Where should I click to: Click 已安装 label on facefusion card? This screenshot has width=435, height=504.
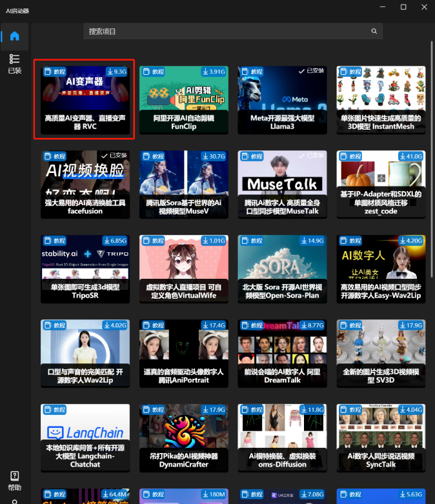point(114,156)
